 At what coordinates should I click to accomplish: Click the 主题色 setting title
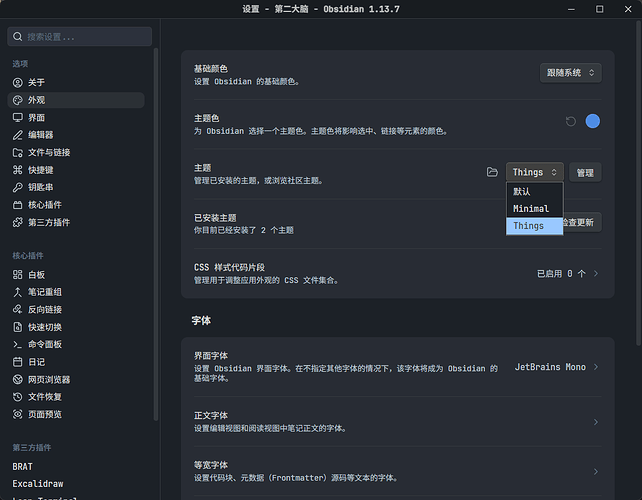(206, 118)
